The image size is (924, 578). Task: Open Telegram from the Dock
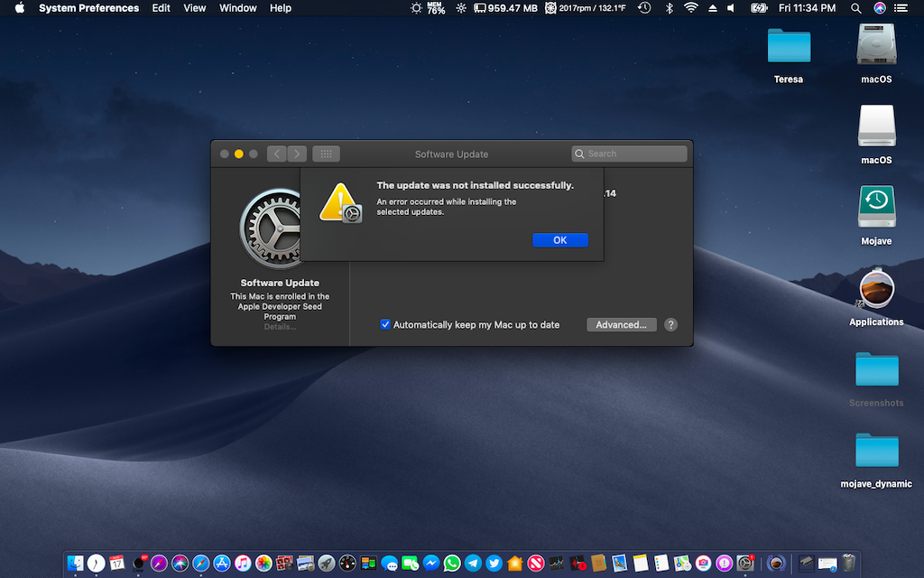473,564
